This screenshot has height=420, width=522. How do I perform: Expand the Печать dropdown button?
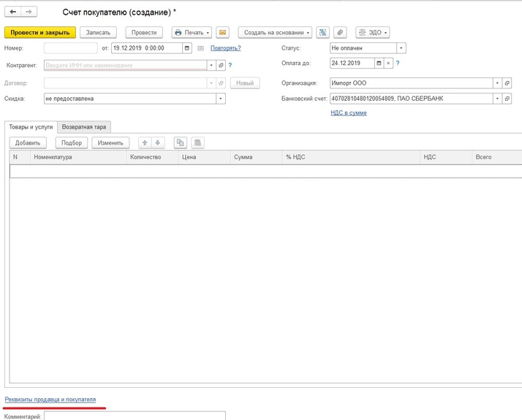click(192, 32)
